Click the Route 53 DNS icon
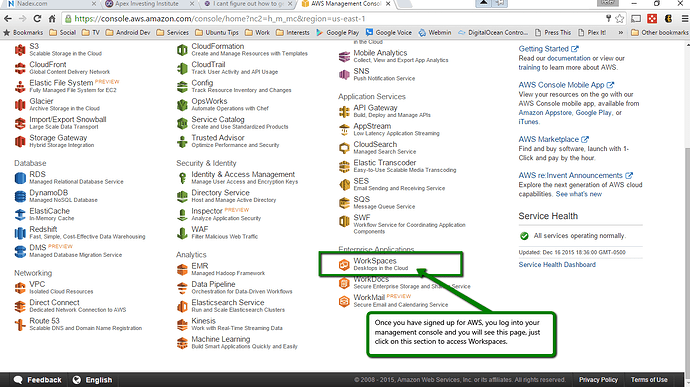This screenshot has height=387, width=690. point(20,324)
